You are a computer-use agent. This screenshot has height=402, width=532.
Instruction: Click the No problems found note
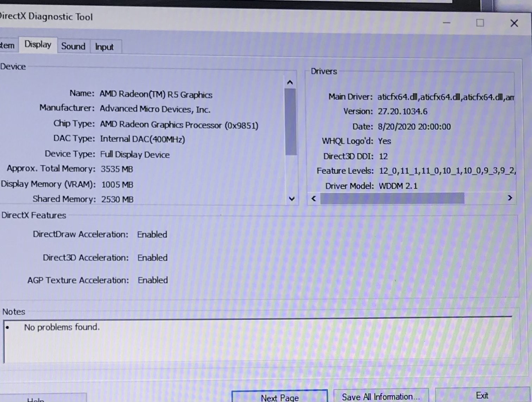coord(62,327)
